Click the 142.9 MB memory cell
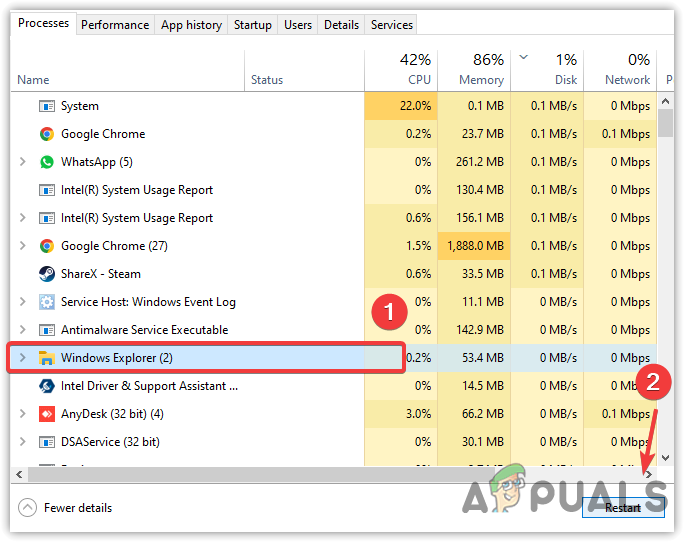The image size is (684, 542). click(x=474, y=330)
